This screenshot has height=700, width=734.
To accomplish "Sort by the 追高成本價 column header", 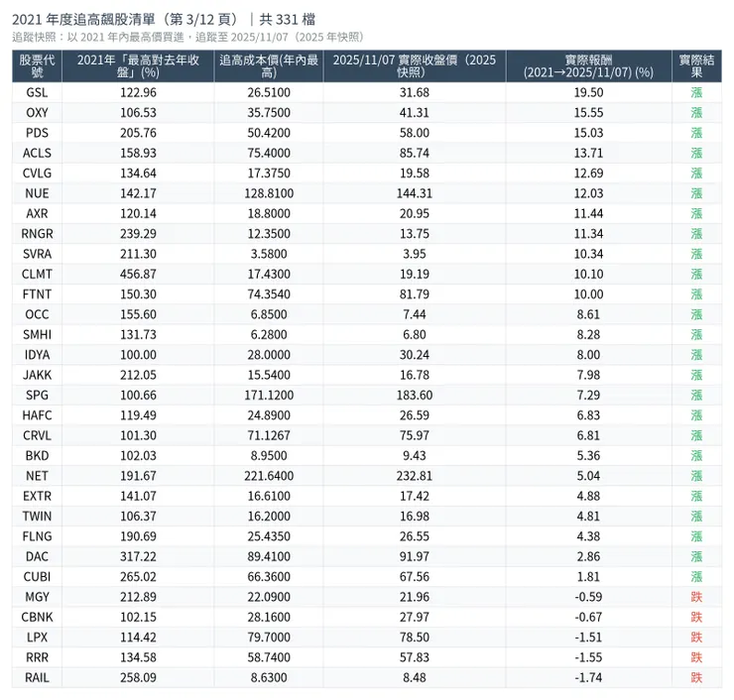I will tap(268, 66).
